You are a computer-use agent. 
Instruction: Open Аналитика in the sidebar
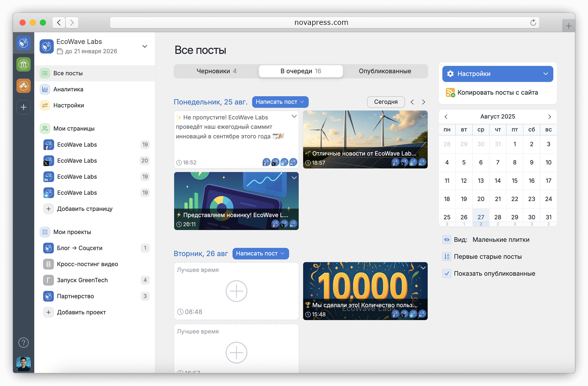[95, 89]
